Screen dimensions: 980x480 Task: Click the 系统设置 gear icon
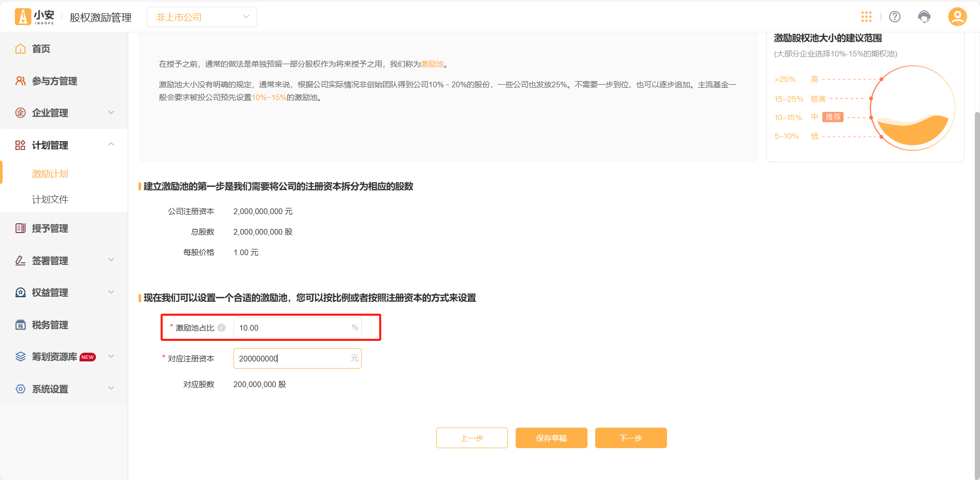(x=21, y=389)
